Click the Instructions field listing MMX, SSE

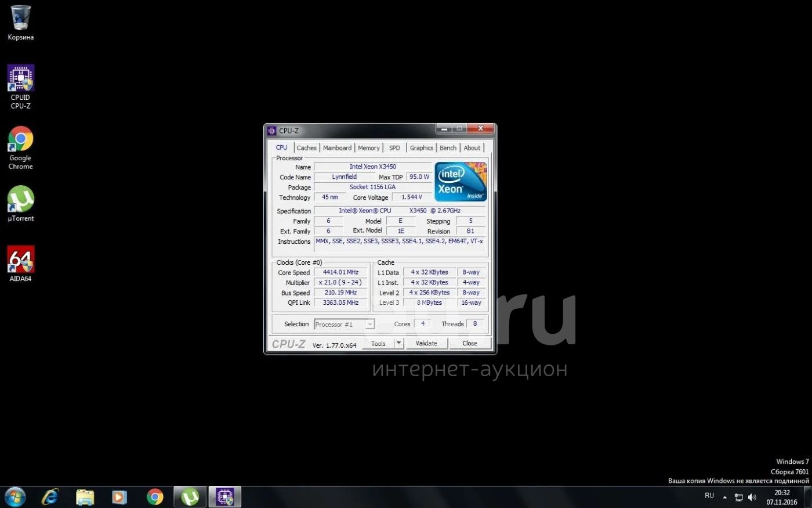400,246
